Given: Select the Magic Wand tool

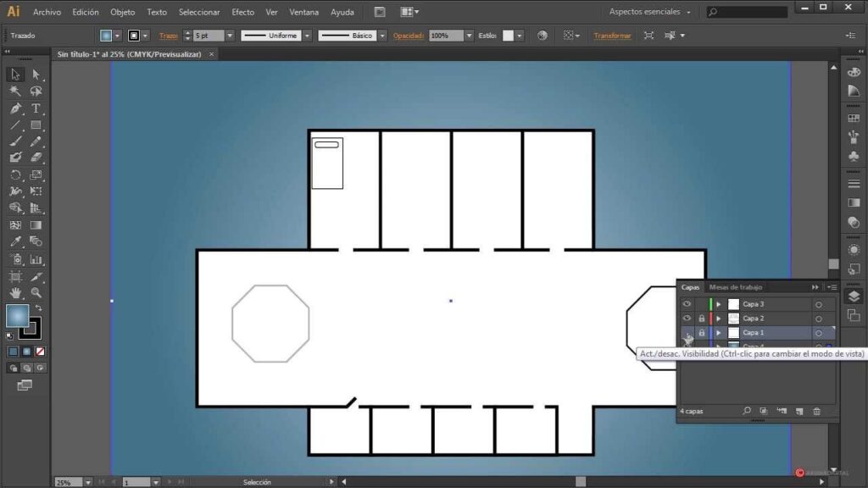Looking at the screenshot, I should click(15, 91).
